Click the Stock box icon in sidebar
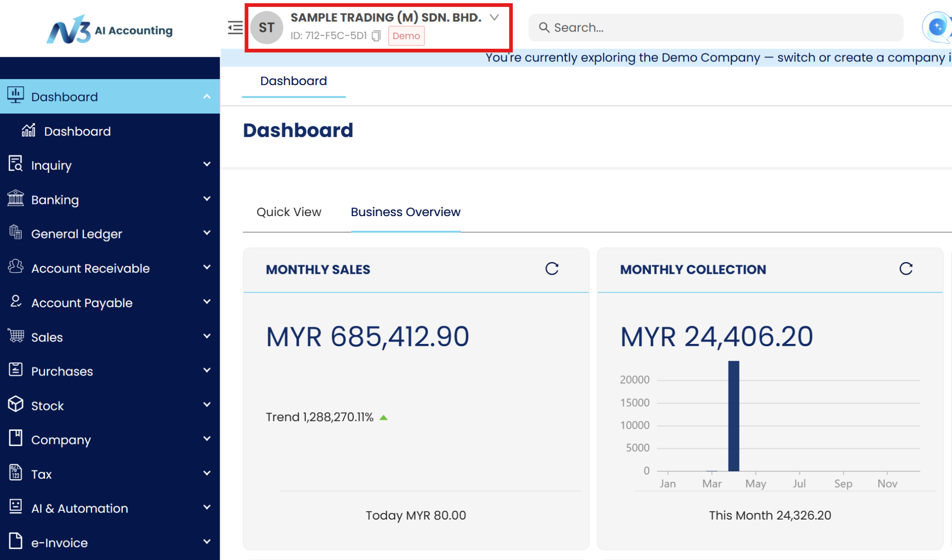The height and width of the screenshot is (560, 952). 15,404
